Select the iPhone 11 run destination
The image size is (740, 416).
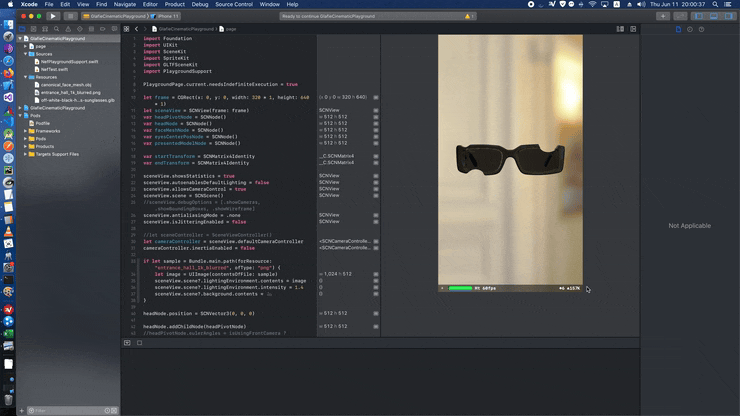click(x=168, y=16)
